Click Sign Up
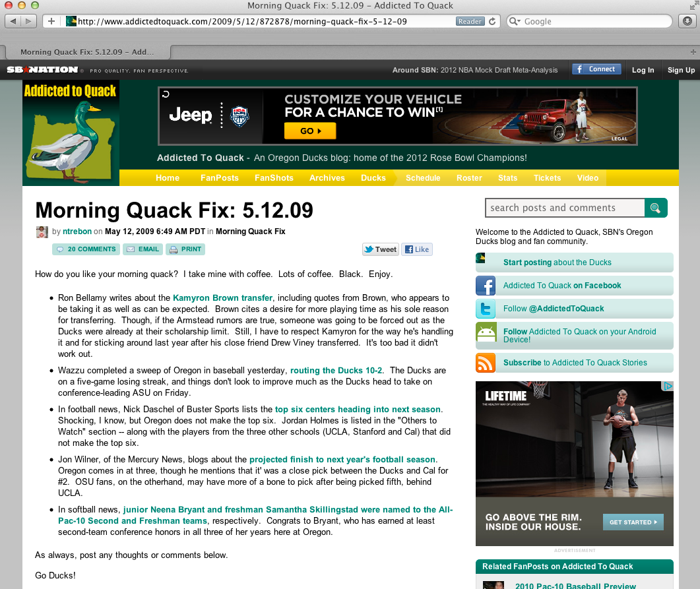The width and height of the screenshot is (700, 589). tap(681, 70)
